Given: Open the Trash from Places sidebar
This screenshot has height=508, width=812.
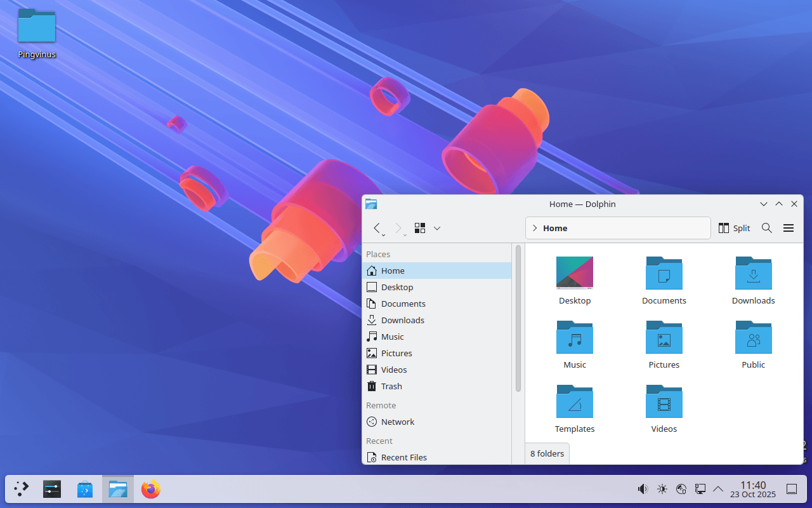Looking at the screenshot, I should pyautogui.click(x=391, y=386).
